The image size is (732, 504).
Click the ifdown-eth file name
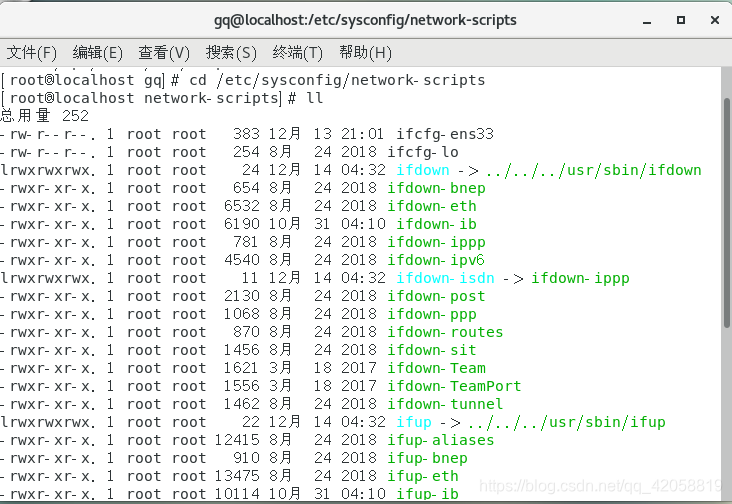click(432, 206)
